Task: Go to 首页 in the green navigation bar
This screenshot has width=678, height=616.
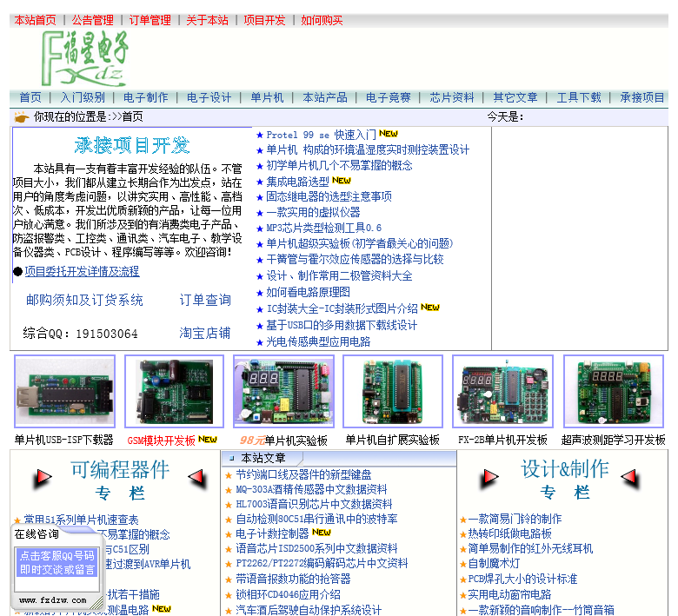Action: point(30,97)
